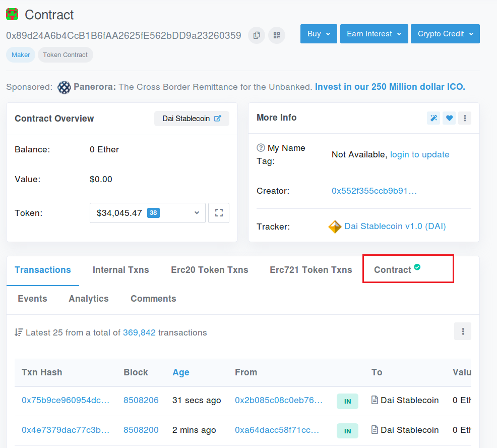The width and height of the screenshot is (497, 448).
Task: Switch to the Events tab
Action: point(32,299)
